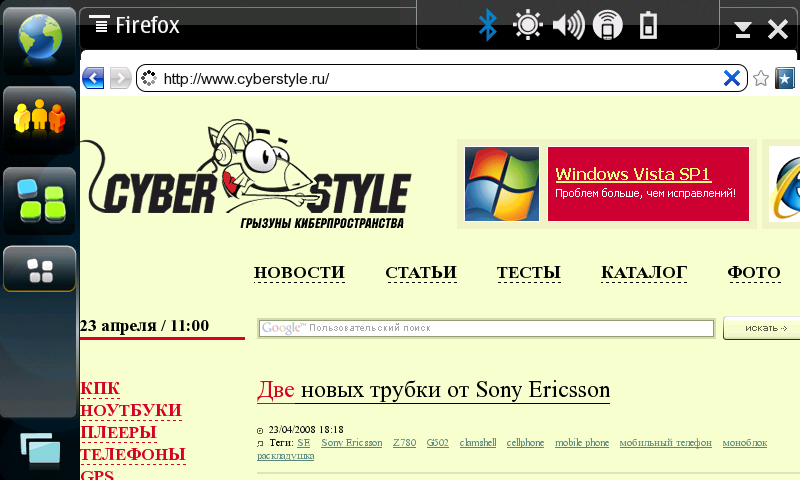Stop loading with the blue X
The height and width of the screenshot is (480, 800).
(732, 78)
